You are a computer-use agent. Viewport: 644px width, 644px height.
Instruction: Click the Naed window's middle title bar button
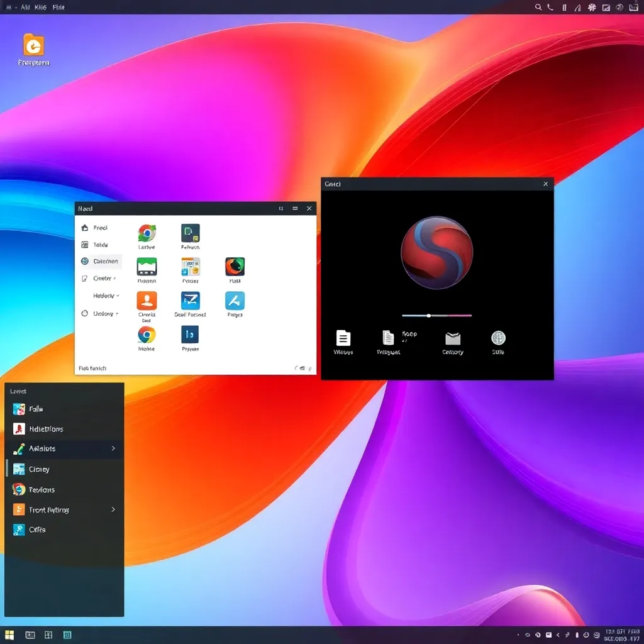(x=295, y=209)
